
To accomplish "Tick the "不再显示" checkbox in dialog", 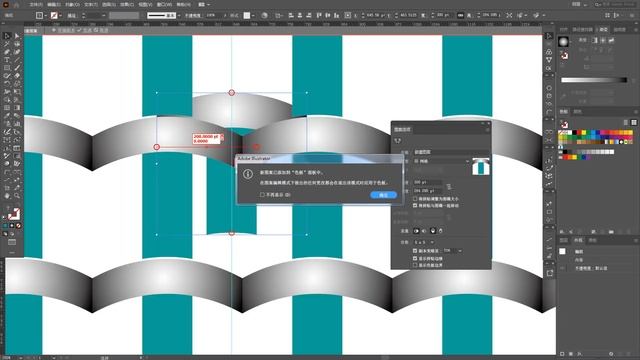I will pyautogui.click(x=262, y=195).
